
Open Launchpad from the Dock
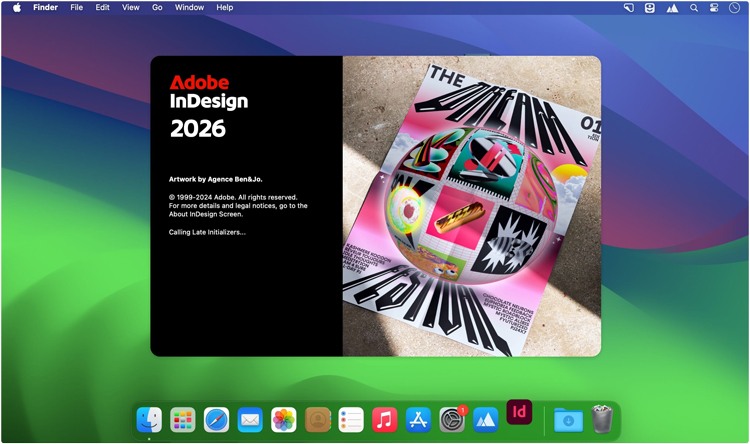(x=182, y=419)
